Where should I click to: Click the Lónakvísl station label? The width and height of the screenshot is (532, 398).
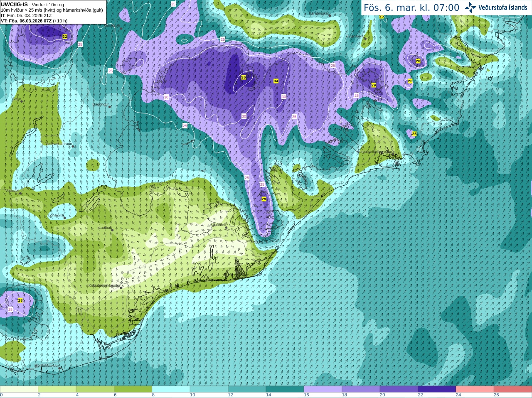pyautogui.click(x=56, y=215)
